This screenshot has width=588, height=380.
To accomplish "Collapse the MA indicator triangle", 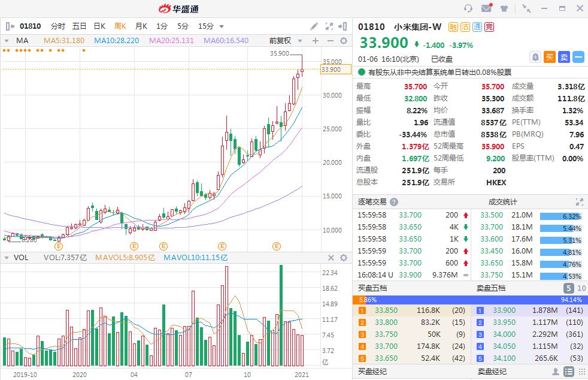I will [7, 41].
